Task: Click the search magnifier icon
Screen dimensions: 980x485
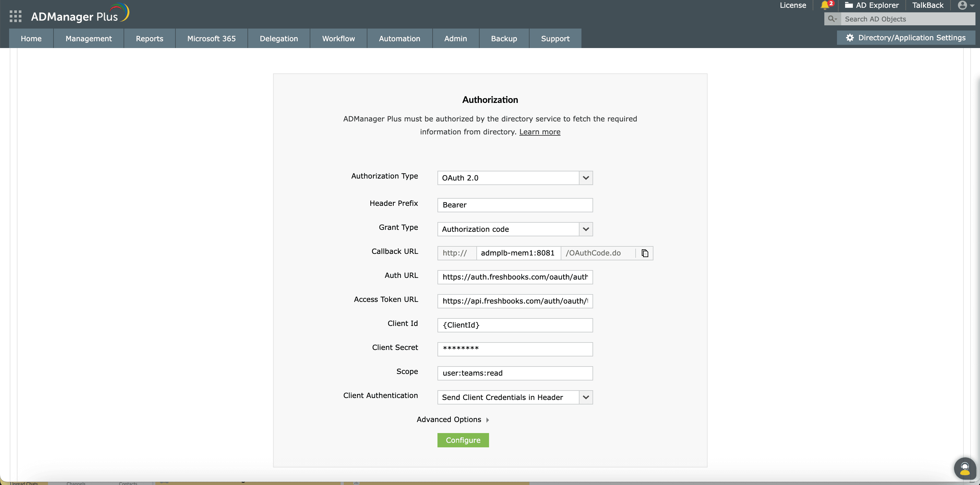Action: [x=831, y=19]
